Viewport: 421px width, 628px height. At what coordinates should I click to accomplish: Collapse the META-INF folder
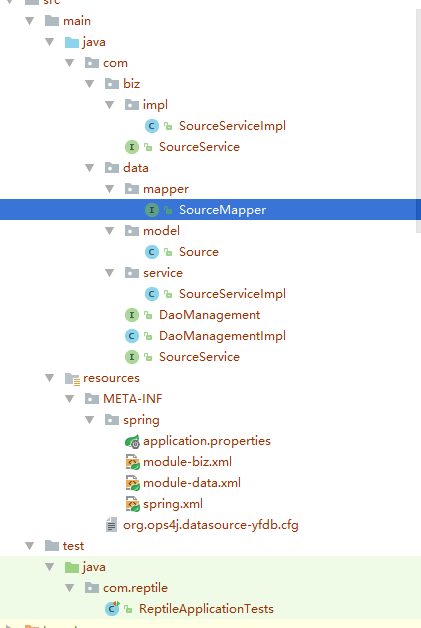click(70, 399)
